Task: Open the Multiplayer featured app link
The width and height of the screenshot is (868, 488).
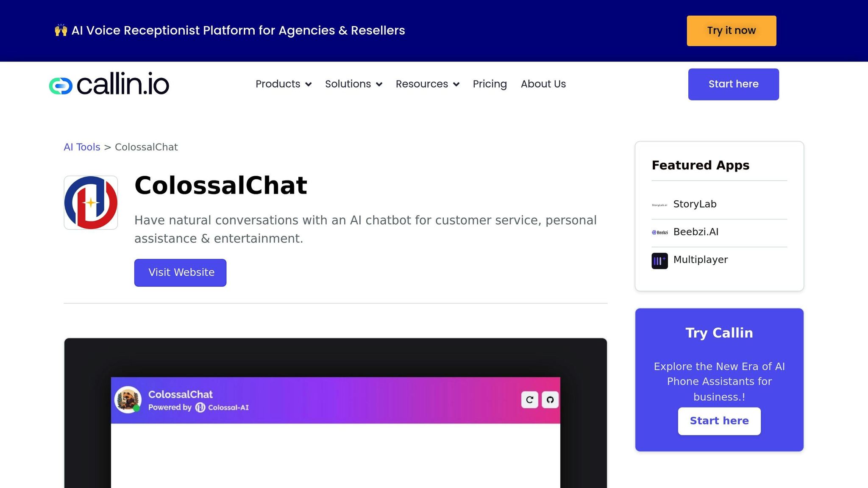Action: point(700,260)
